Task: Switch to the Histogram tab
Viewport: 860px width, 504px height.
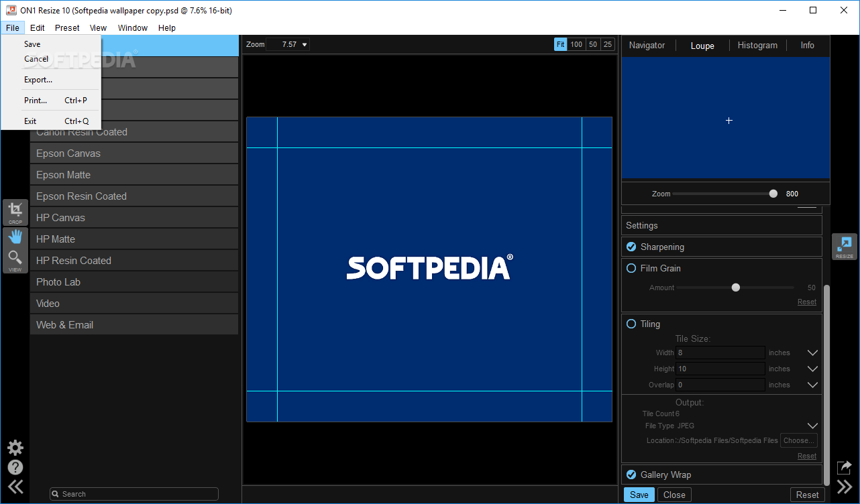Action: coord(757,45)
